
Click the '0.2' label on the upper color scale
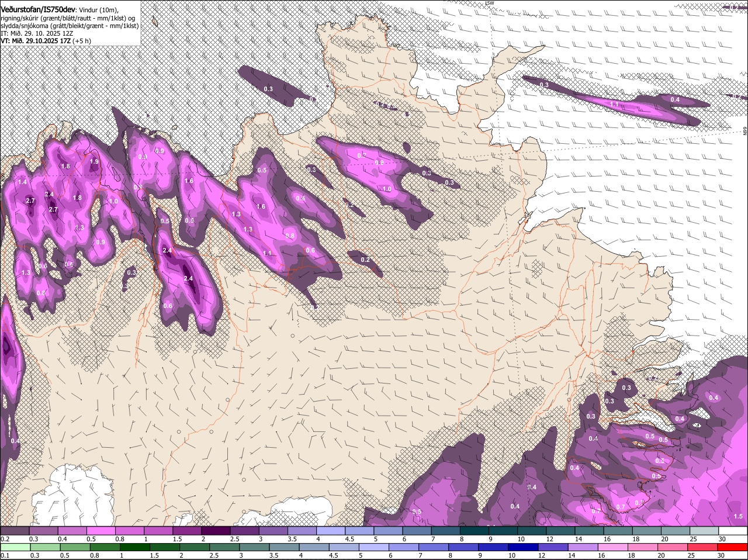coord(5,538)
